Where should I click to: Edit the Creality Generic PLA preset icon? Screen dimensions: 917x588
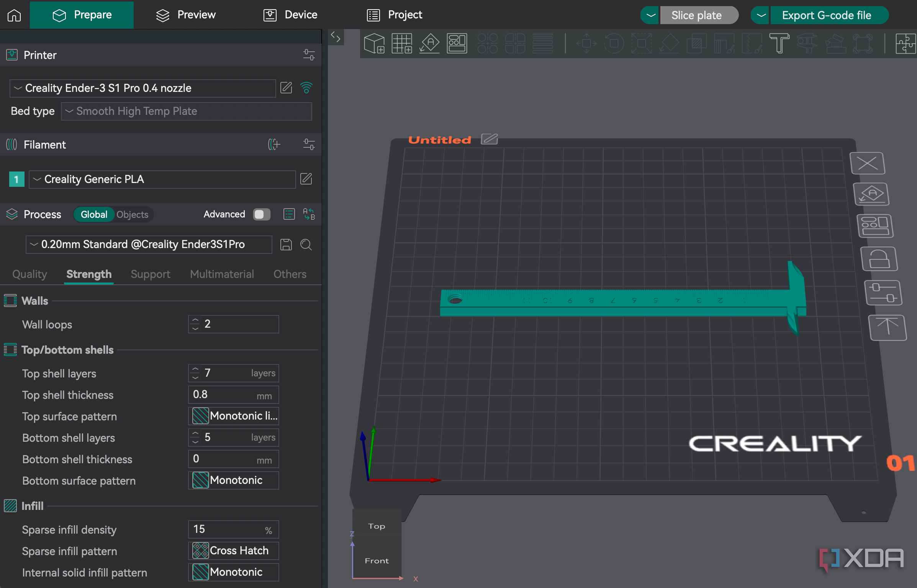coord(306,179)
